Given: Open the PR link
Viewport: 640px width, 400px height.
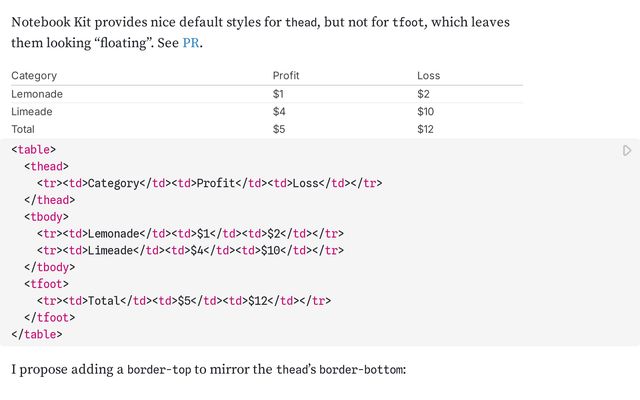Looking at the screenshot, I should pos(191,43).
